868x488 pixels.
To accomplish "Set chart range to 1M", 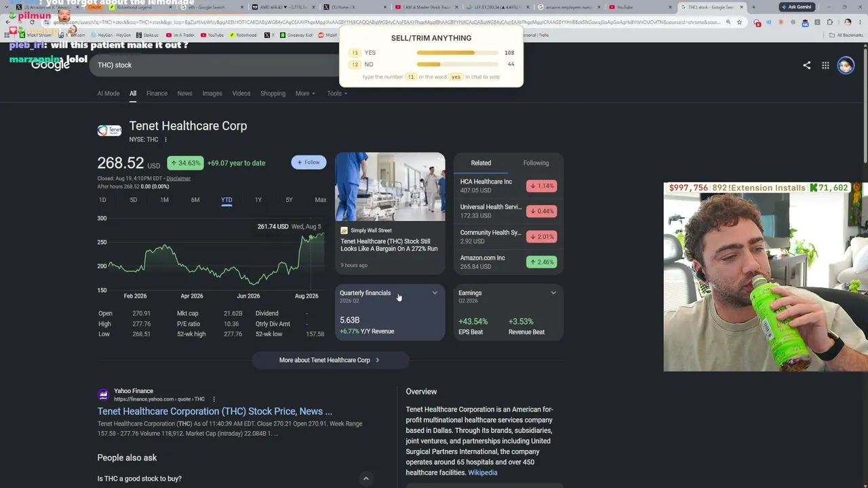I will 164,200.
